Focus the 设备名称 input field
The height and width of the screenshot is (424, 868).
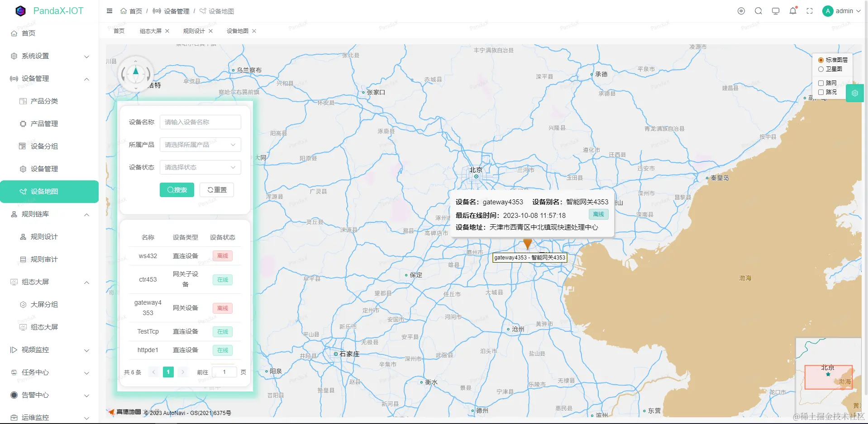pyautogui.click(x=200, y=122)
